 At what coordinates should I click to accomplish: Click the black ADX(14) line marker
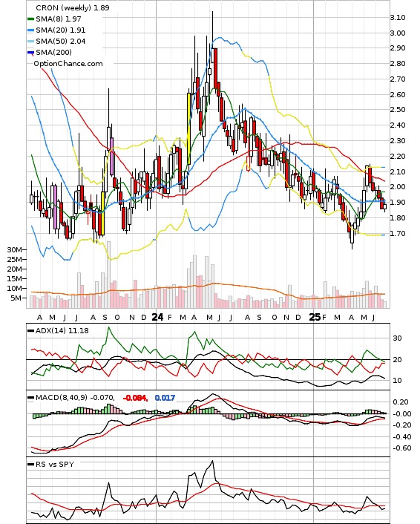(x=30, y=331)
